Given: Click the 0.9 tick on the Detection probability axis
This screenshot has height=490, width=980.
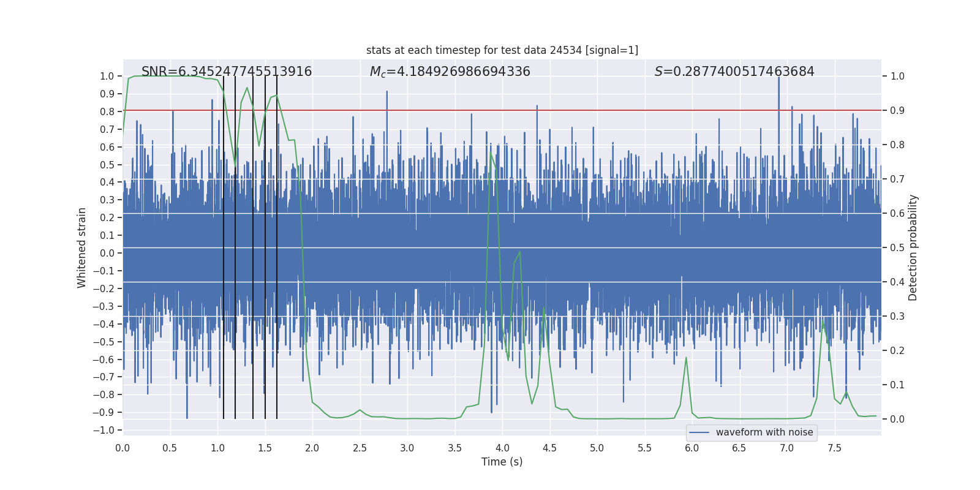Looking at the screenshot, I should (x=897, y=110).
